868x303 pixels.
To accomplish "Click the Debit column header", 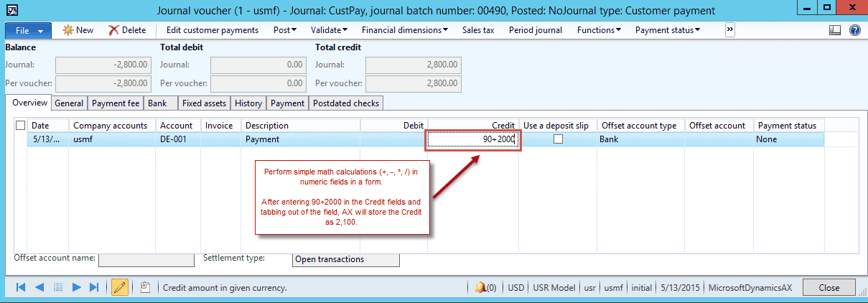I will (394, 125).
